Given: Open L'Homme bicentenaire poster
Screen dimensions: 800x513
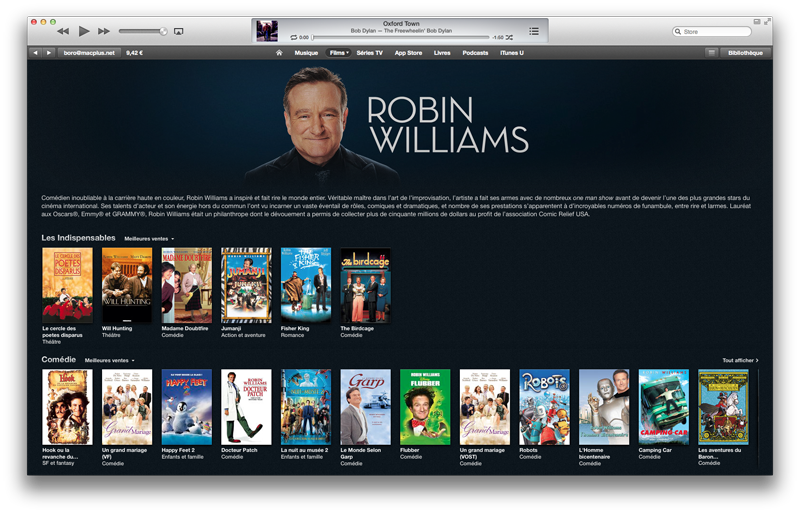Looking at the screenshot, I should click(x=604, y=407).
